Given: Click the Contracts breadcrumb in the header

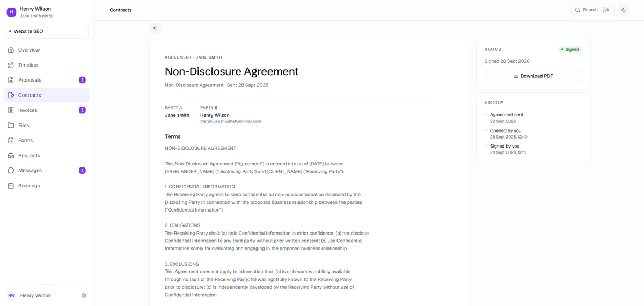Looking at the screenshot, I should pos(121,10).
